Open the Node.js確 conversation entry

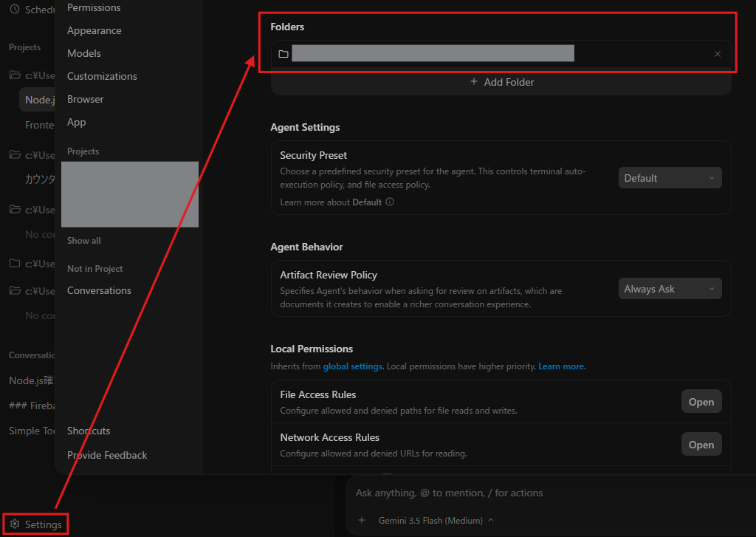(31, 380)
